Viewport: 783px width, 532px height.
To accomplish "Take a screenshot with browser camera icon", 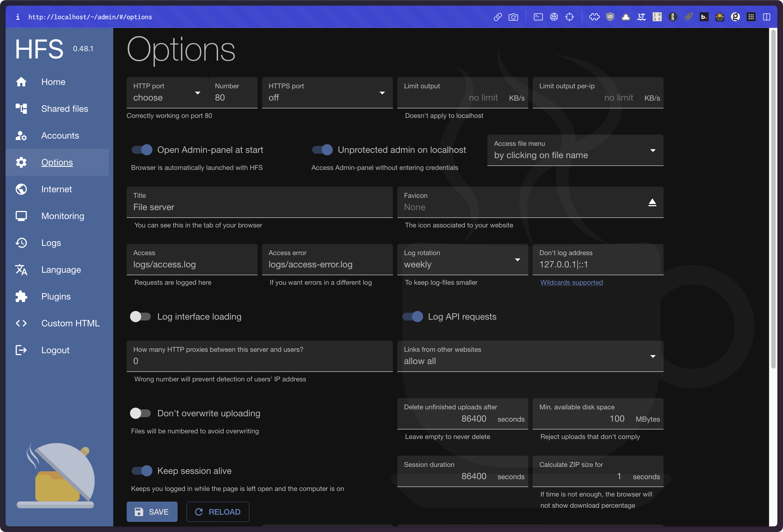I will point(513,17).
